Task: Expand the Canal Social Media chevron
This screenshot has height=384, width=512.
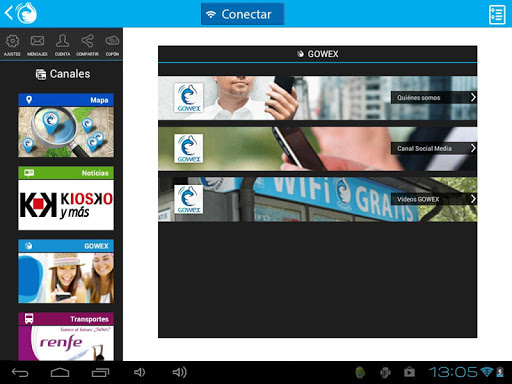Action: coord(473,148)
